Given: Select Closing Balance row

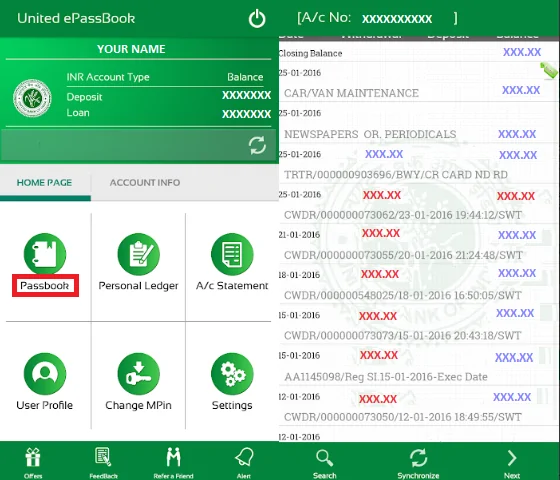Looking at the screenshot, I should (x=417, y=53).
